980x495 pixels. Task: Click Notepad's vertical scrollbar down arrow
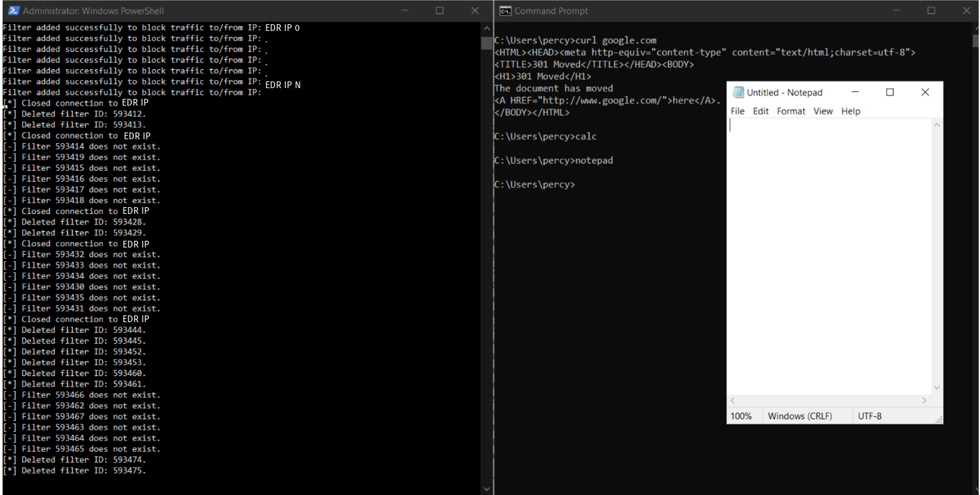[x=936, y=388]
